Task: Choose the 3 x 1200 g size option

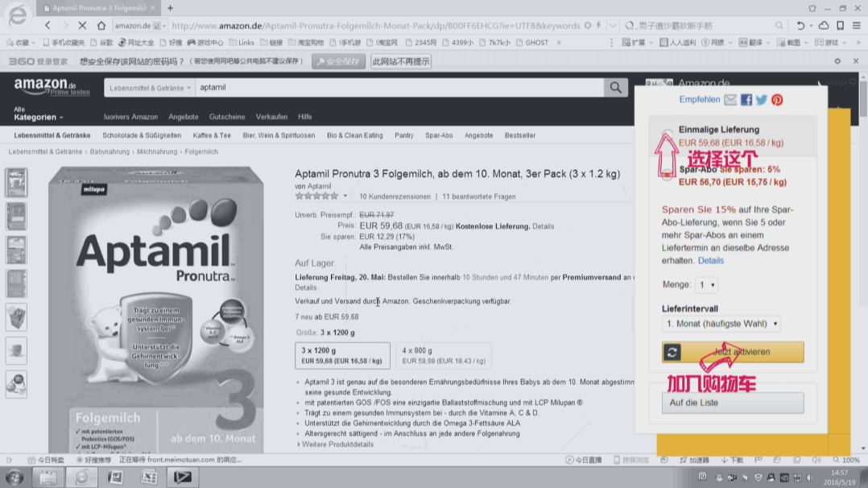Action: [x=342, y=356]
